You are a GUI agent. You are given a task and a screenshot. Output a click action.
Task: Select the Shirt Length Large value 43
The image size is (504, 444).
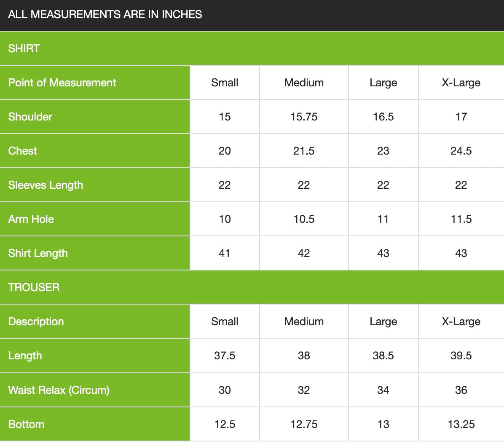[x=383, y=253]
